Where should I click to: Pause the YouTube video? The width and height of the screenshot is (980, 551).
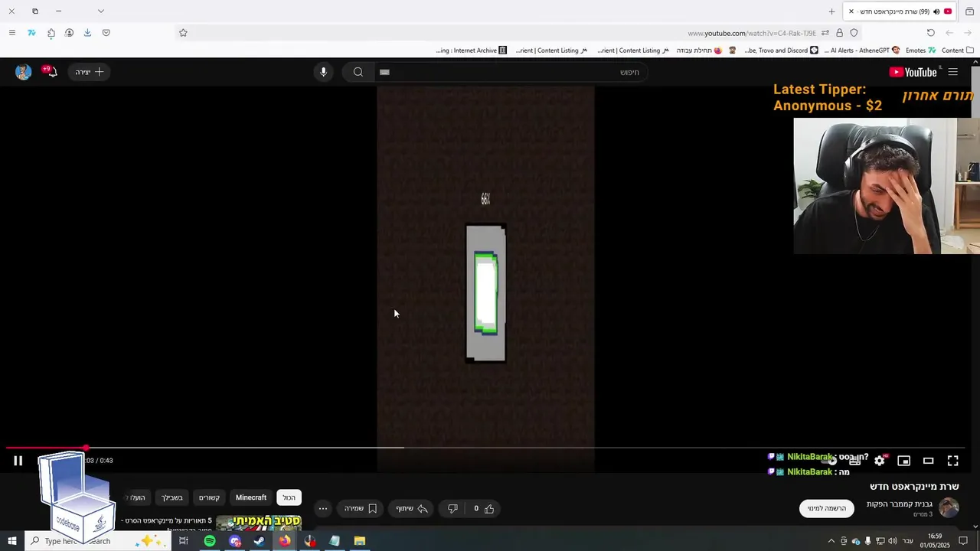(x=18, y=461)
